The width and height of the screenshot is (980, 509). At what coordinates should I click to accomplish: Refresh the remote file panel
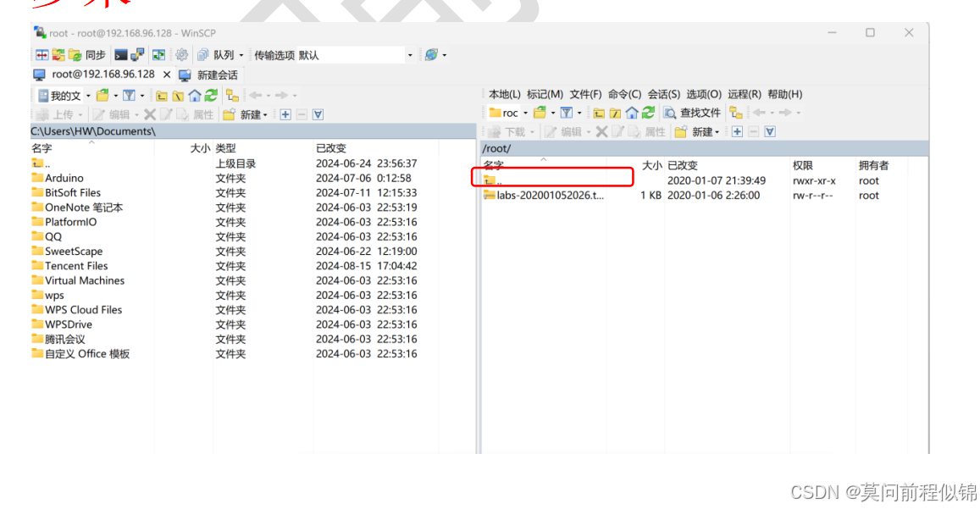coord(650,113)
